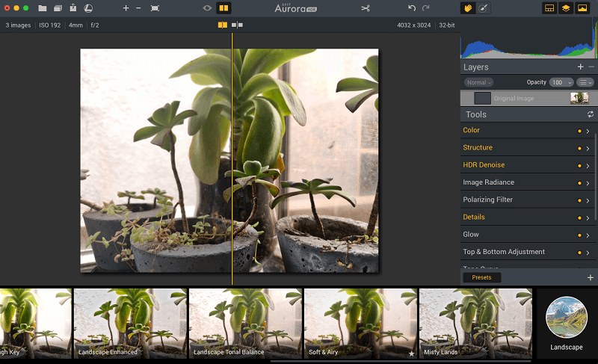
Task: Toggle the Structure enable dot
Action: (x=579, y=148)
